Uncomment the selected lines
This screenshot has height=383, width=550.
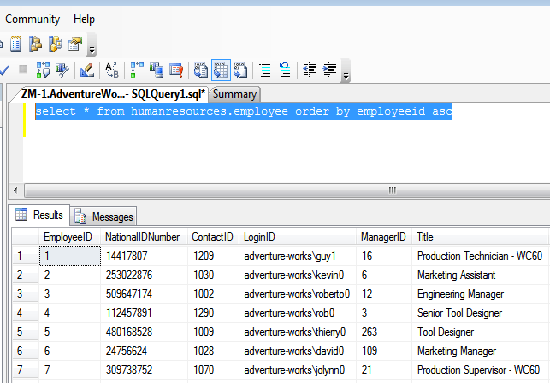tap(285, 70)
